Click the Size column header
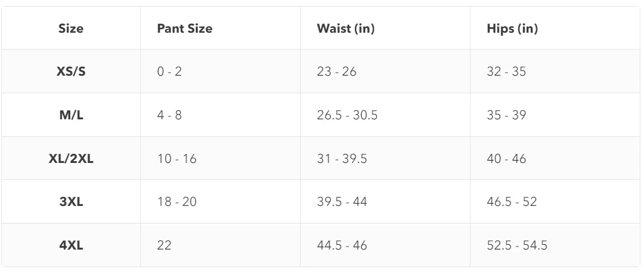Viewport: 644px width, 275px height. pyautogui.click(x=71, y=28)
